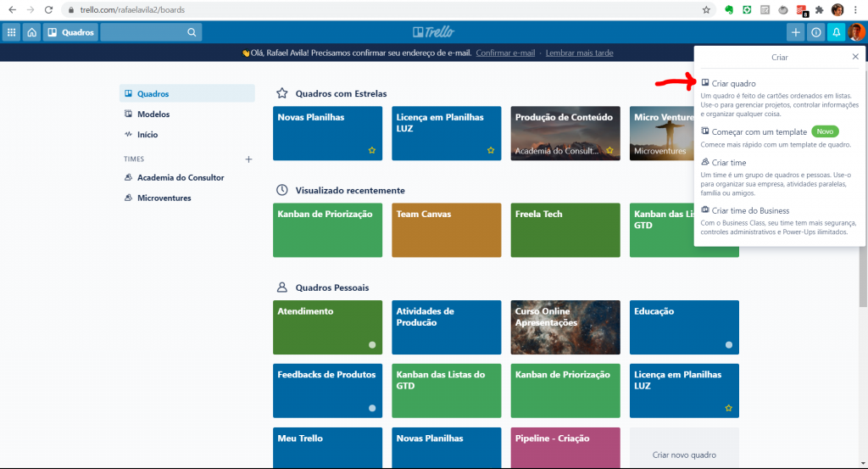Click the dot indicator on Atendimento board
The height and width of the screenshot is (469, 868).
pyautogui.click(x=372, y=344)
